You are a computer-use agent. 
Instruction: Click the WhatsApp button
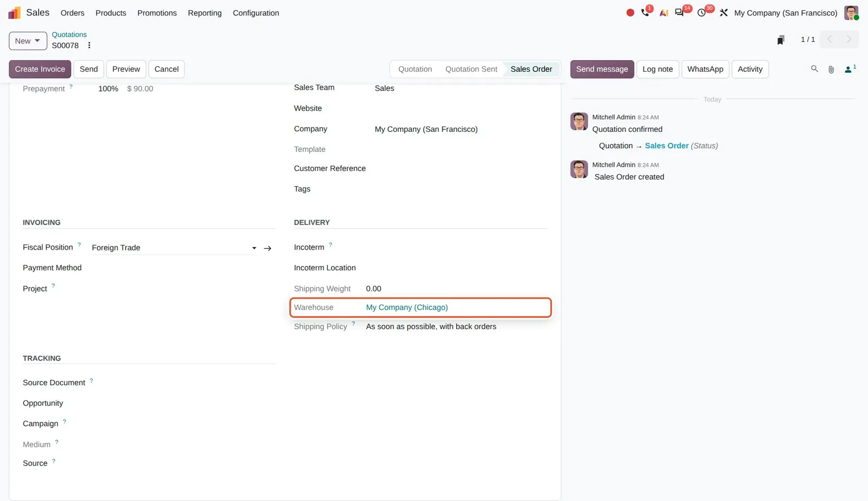[x=705, y=69]
